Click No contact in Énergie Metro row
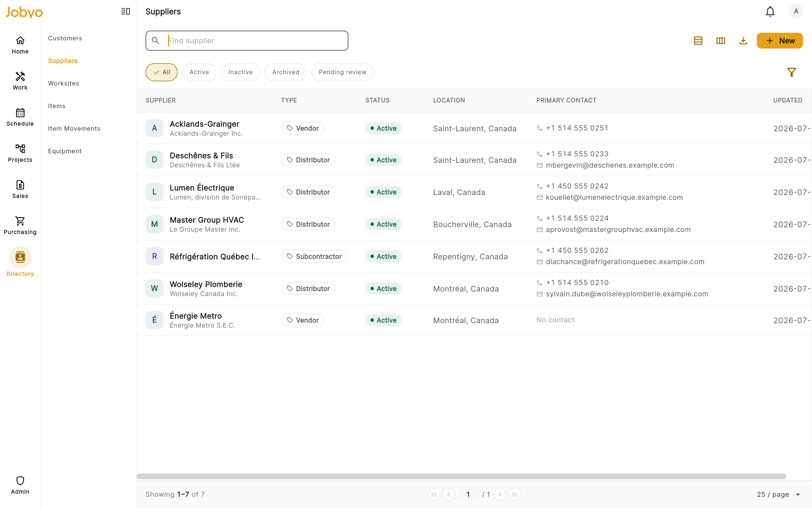This screenshot has width=812, height=508. [555, 320]
